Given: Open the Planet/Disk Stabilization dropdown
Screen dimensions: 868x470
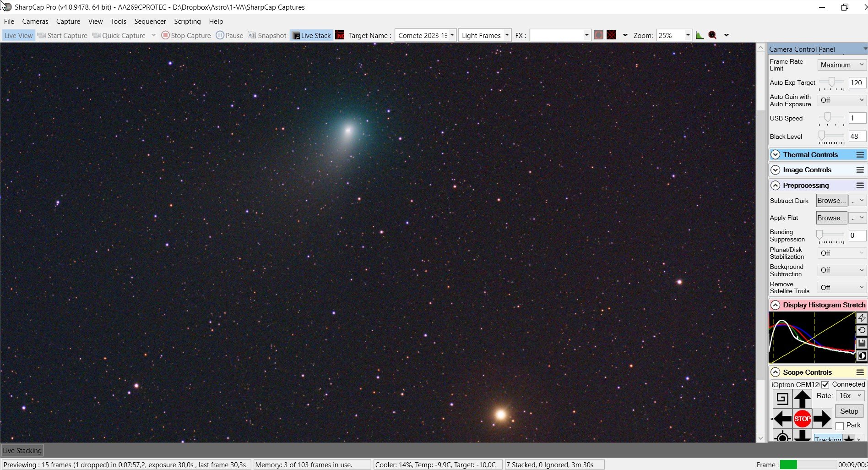Looking at the screenshot, I should [841, 253].
